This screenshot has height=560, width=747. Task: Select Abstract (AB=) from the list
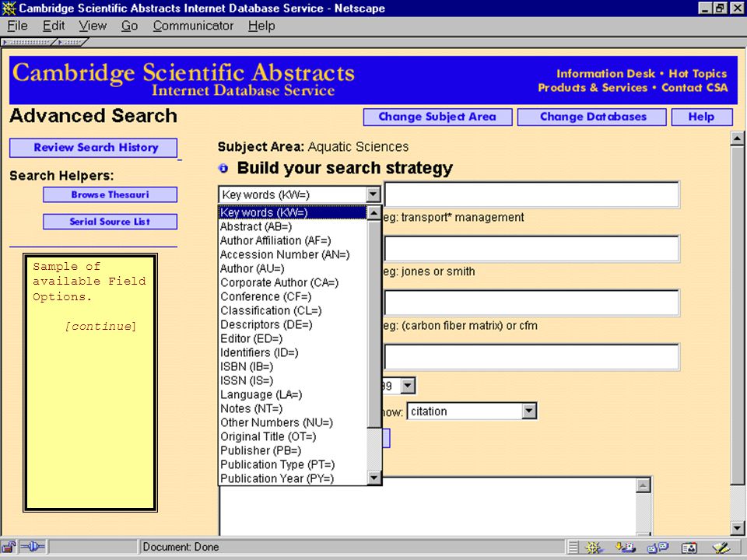click(x=293, y=226)
